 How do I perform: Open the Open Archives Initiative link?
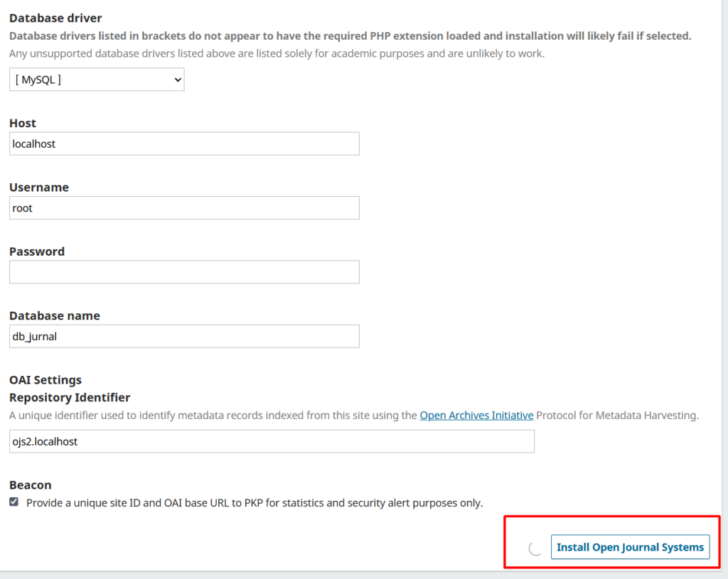pos(476,415)
